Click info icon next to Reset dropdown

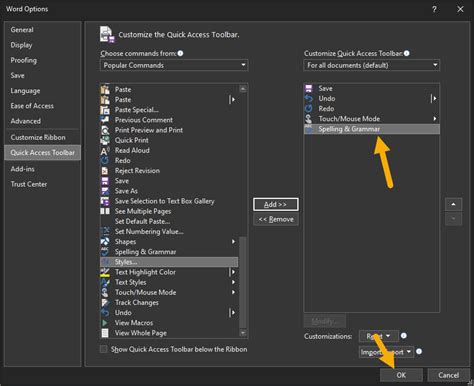pos(404,336)
